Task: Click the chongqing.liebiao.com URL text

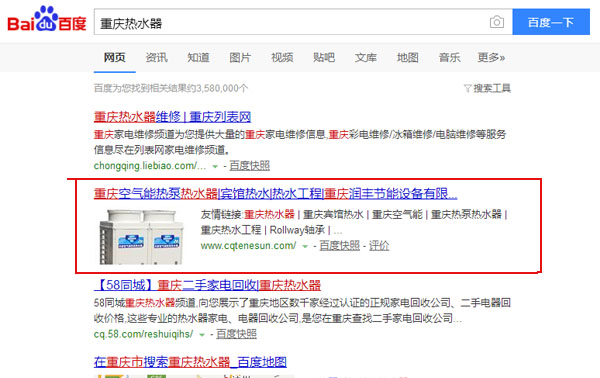Action: click(x=150, y=166)
